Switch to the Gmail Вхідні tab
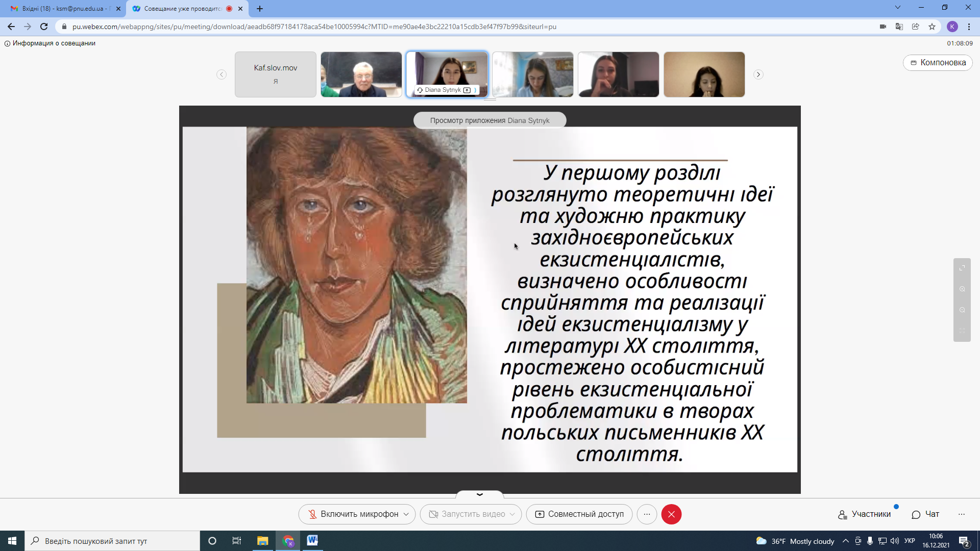Image resolution: width=980 pixels, height=551 pixels. click(63, 9)
